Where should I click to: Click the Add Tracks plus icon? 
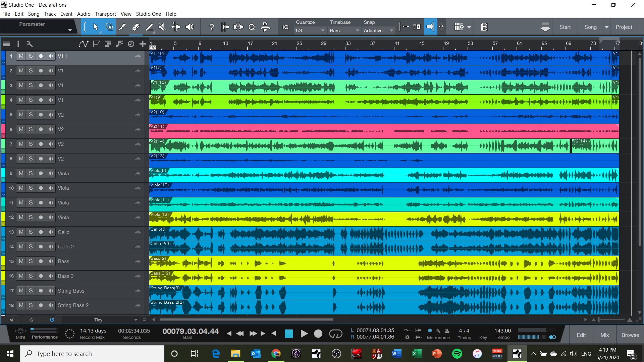point(143,44)
